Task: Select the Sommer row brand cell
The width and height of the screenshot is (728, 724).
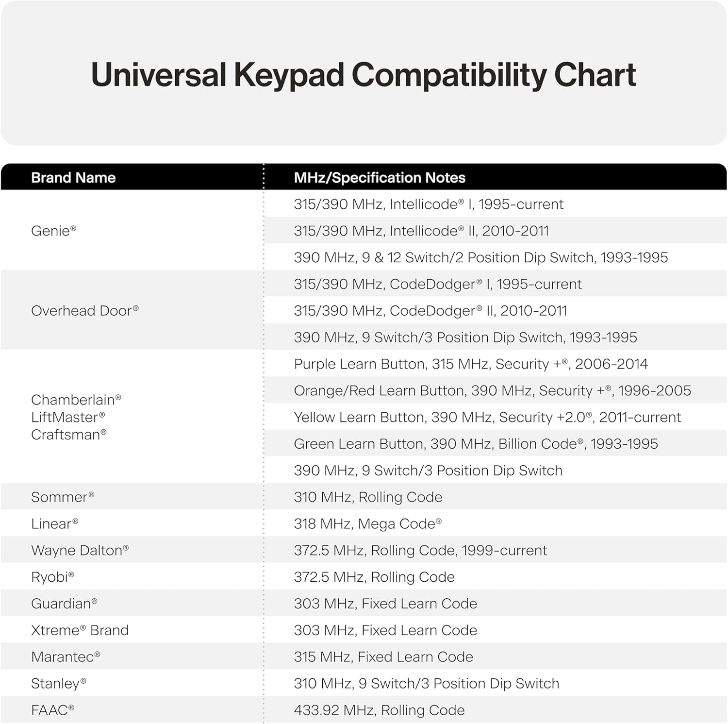Action: (62, 497)
